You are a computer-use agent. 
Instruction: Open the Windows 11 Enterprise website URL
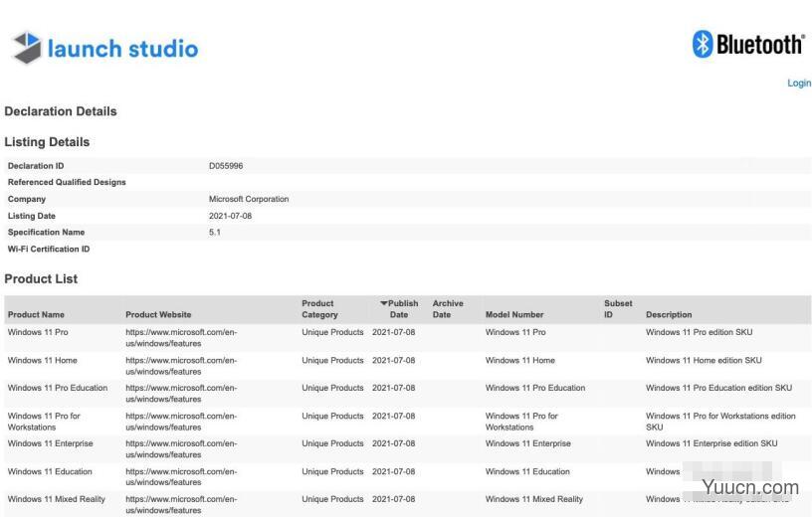pos(181,449)
